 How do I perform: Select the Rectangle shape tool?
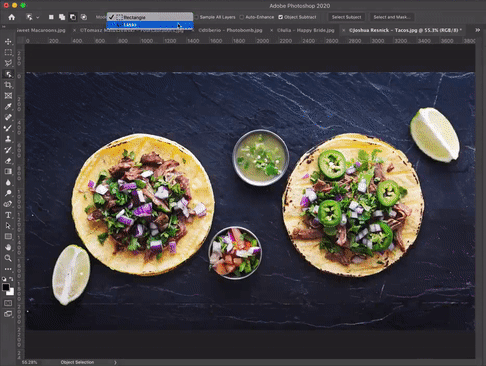point(8,236)
